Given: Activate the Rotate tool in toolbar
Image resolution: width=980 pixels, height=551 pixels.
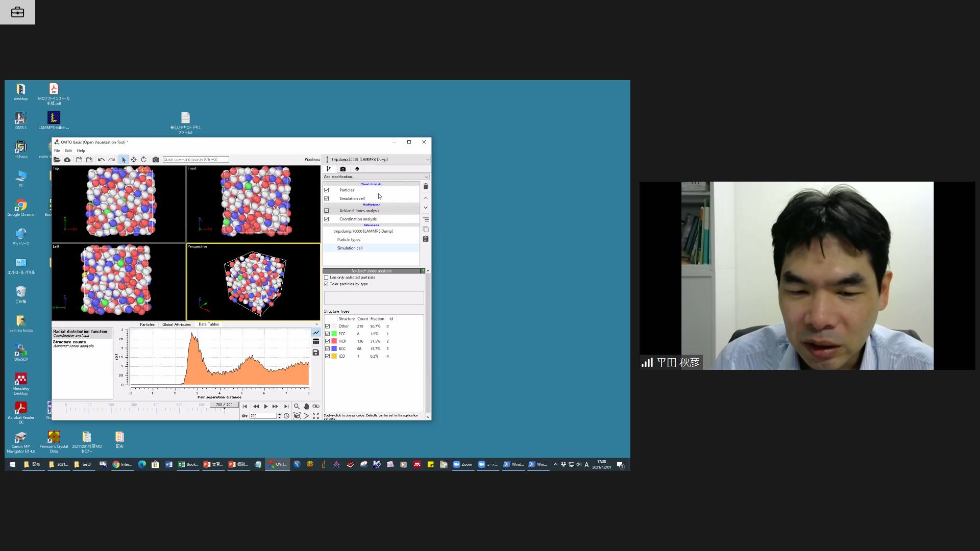Looking at the screenshot, I should (x=144, y=160).
